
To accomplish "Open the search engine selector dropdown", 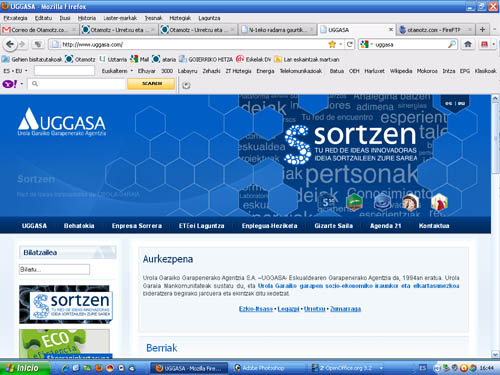I will [366, 44].
